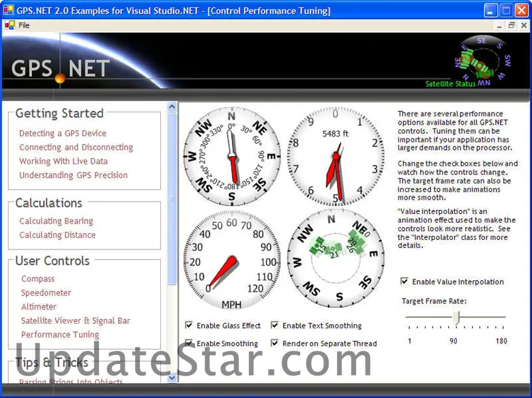Minimize the inner child window
This screenshot has height=398, width=532.
tap(499, 25)
